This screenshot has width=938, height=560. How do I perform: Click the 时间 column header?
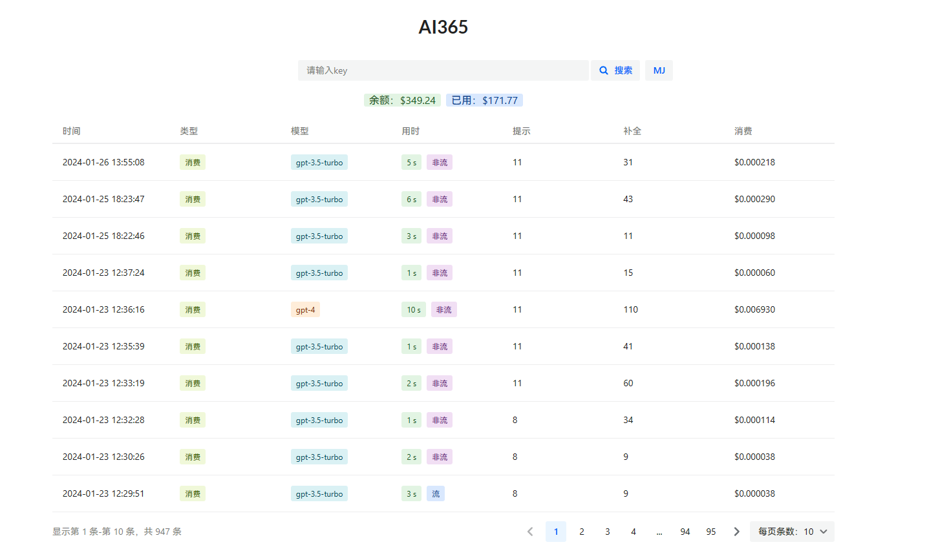[x=72, y=131]
